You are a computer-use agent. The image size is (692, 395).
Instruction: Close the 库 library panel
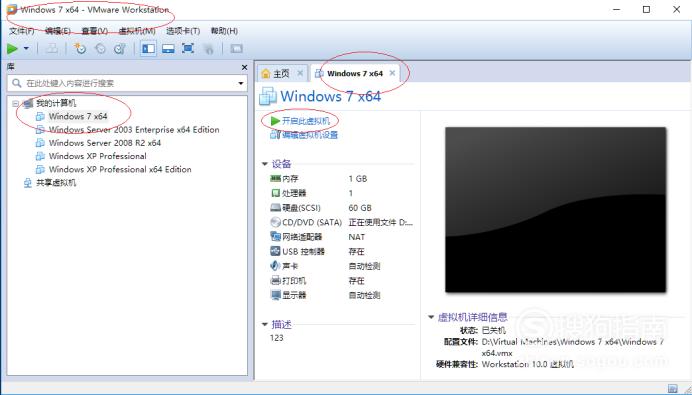(x=244, y=67)
